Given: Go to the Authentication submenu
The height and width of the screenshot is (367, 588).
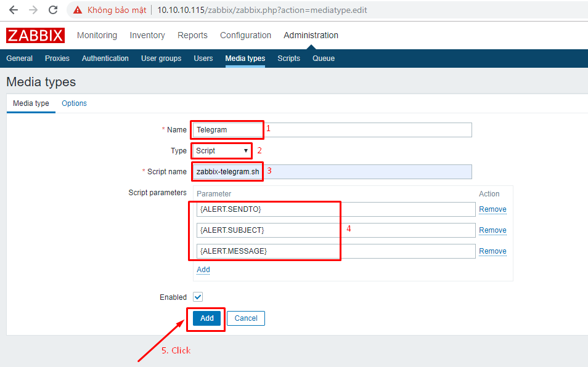Looking at the screenshot, I should pos(105,58).
